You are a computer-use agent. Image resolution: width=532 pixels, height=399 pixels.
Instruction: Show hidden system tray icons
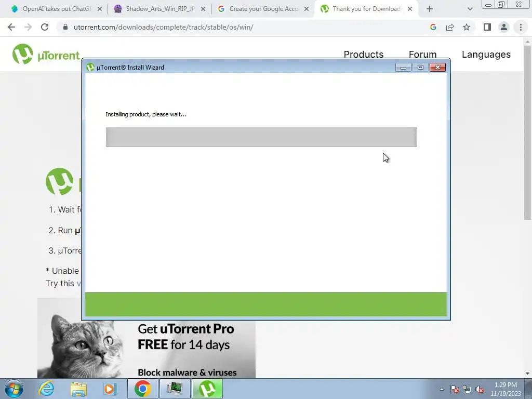click(442, 389)
